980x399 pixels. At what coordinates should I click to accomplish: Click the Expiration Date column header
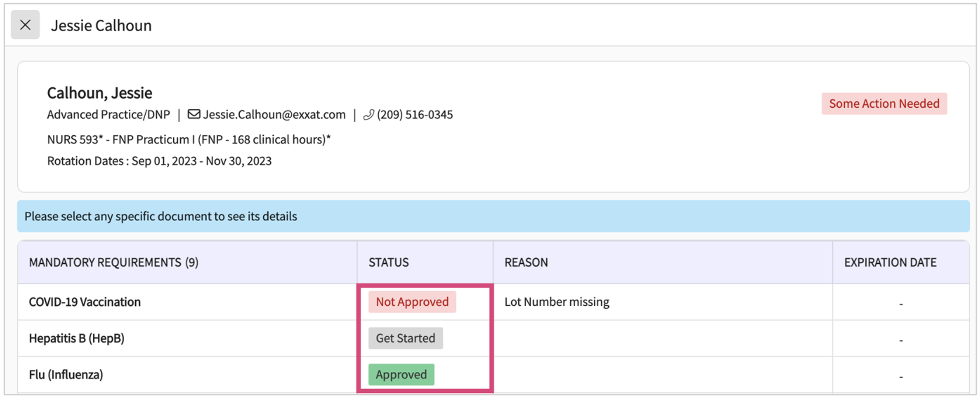890,263
